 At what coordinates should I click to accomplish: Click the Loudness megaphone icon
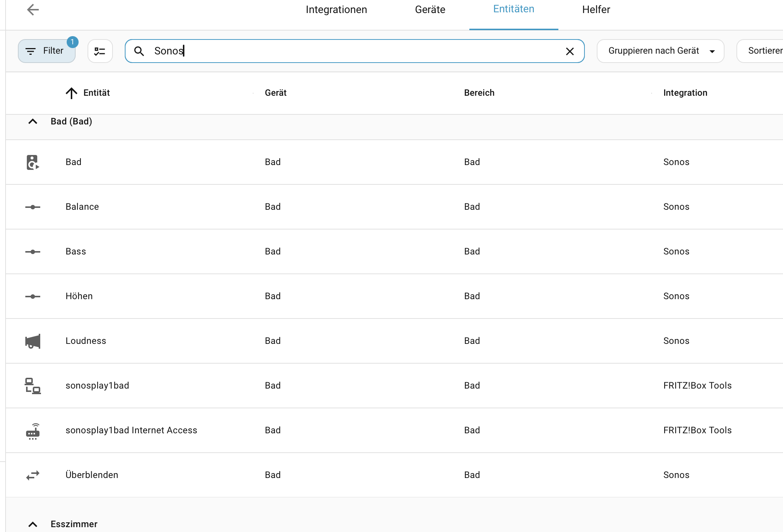pos(33,341)
